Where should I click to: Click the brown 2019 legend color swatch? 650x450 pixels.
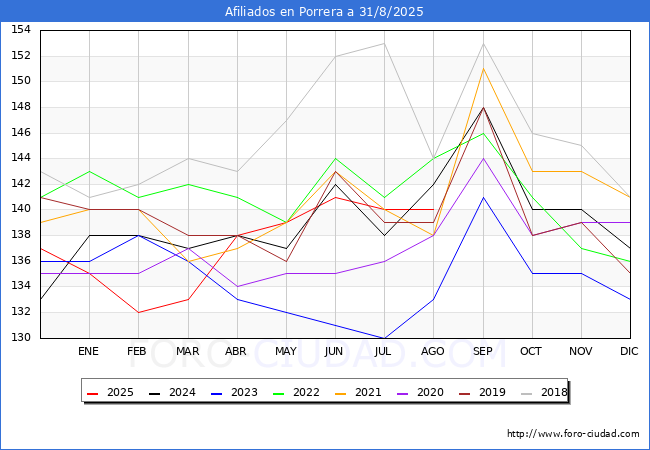point(465,393)
